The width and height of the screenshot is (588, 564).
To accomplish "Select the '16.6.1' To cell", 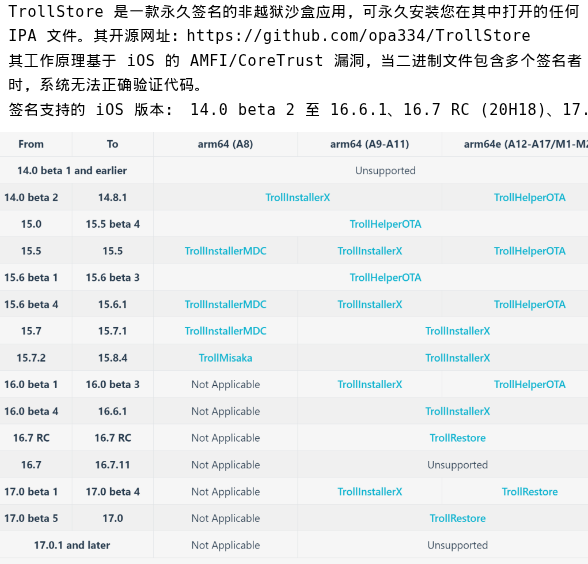I will click(112, 411).
